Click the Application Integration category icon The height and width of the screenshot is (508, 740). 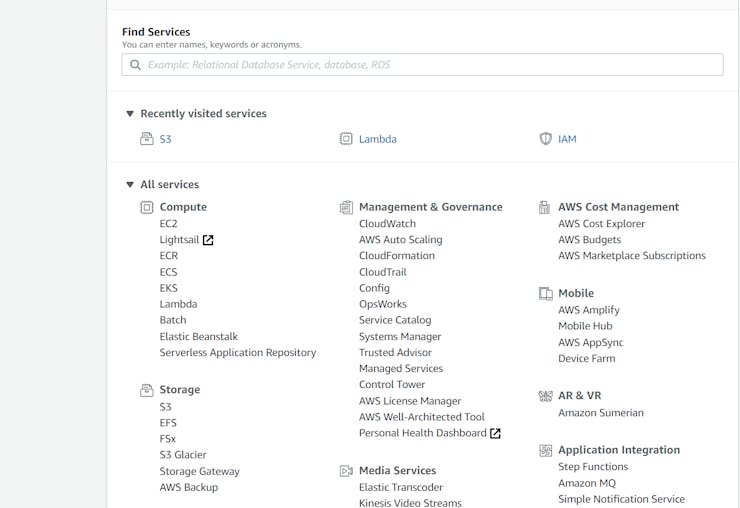pyautogui.click(x=546, y=450)
